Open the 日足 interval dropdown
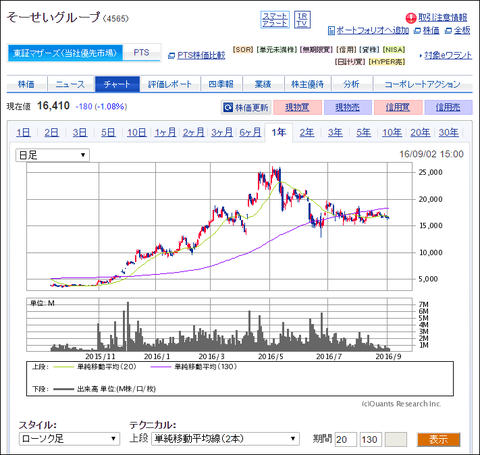Screen dimensions: 480x455 coord(52,155)
